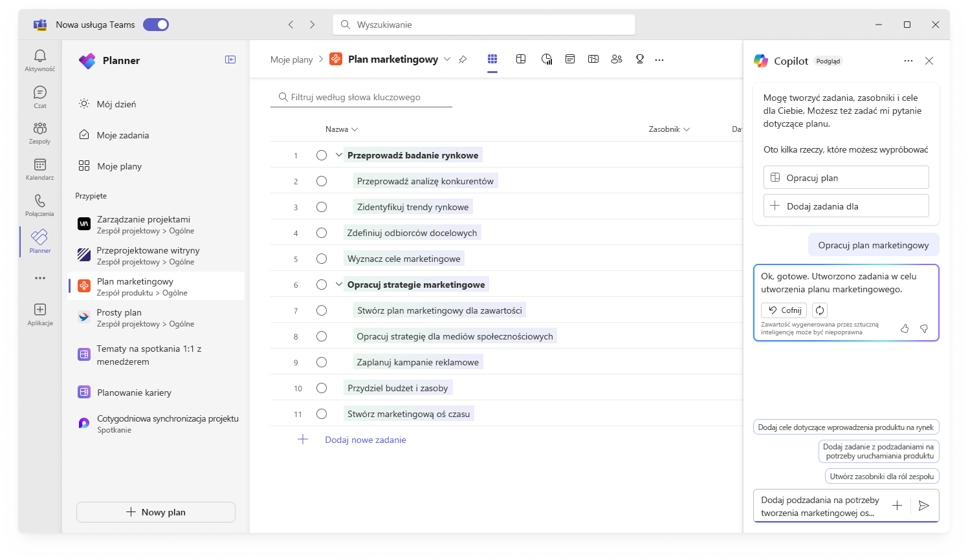Focus the Filtruj według słowa kluczowego field
The image size is (968, 560).
361,97
